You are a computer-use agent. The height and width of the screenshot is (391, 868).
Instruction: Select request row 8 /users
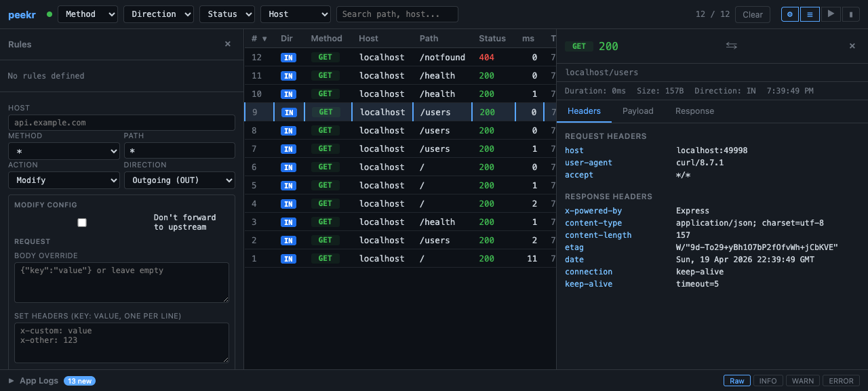[400, 131]
